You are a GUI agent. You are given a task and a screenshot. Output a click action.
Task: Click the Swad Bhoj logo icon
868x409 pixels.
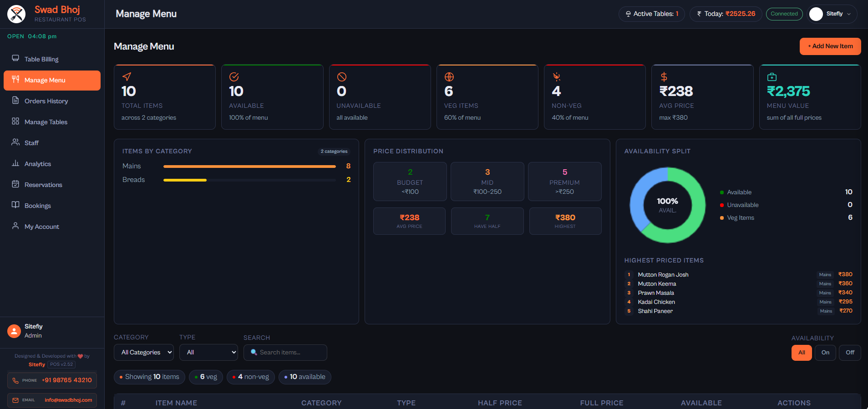coord(16,14)
